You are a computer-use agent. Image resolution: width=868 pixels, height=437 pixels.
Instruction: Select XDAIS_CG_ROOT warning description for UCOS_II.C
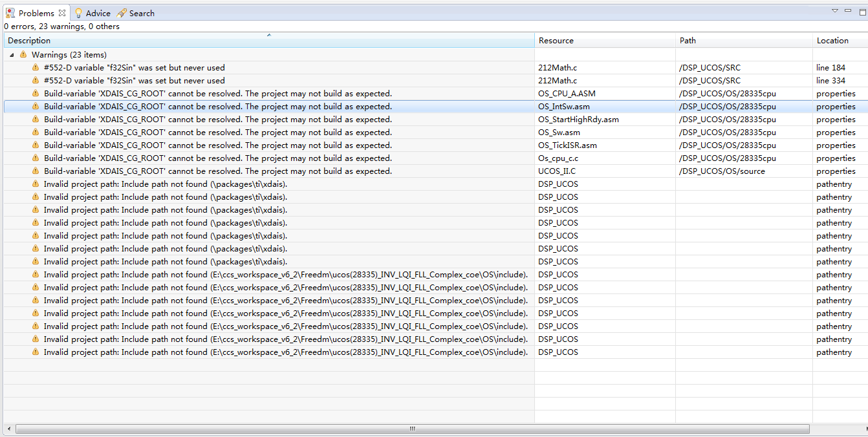(x=218, y=171)
